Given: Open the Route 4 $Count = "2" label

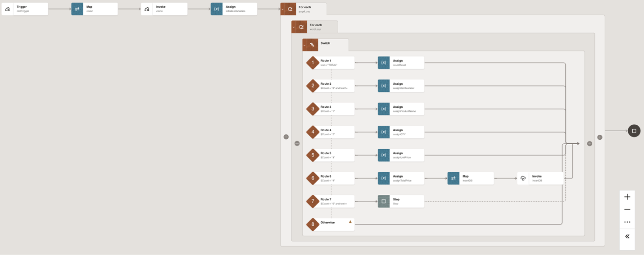Looking at the screenshot, I should tap(327, 134).
